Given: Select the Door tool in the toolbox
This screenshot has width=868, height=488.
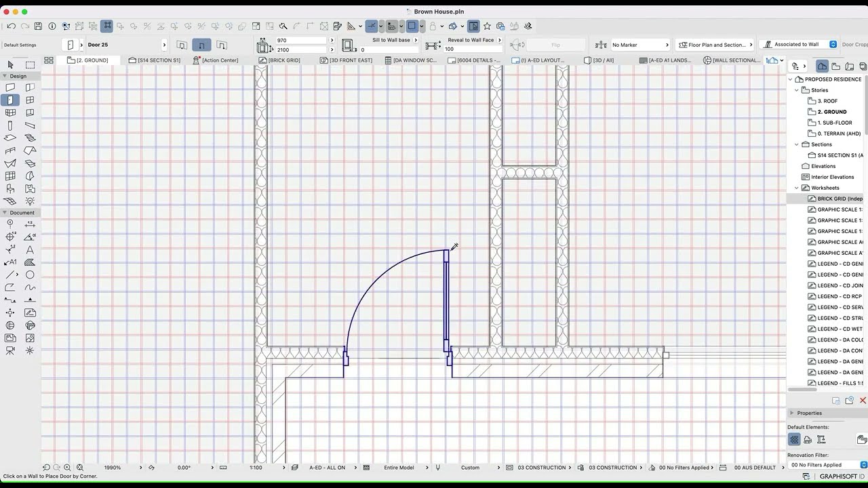Looking at the screenshot, I should point(10,100).
